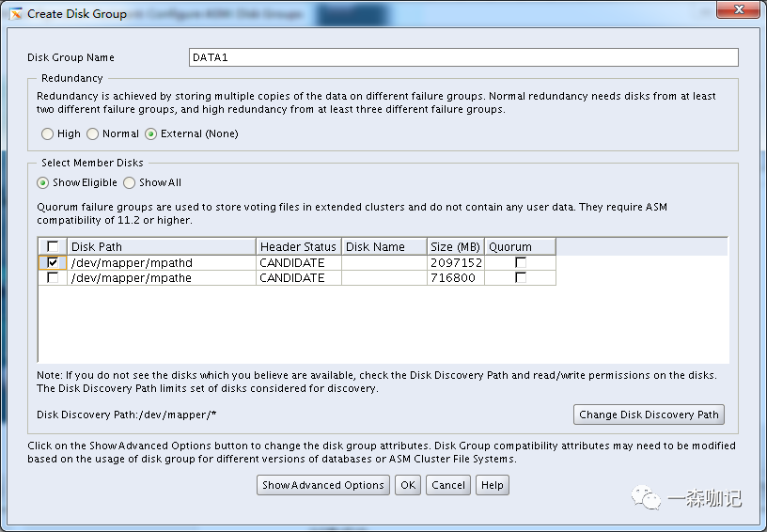Enable Quorum for the mpathe disk
Screen dimensions: 767x532
tap(521, 277)
